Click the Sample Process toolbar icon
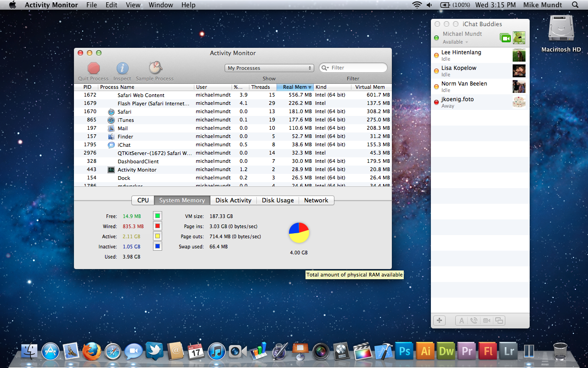Image resolution: width=588 pixels, height=368 pixels. point(155,69)
